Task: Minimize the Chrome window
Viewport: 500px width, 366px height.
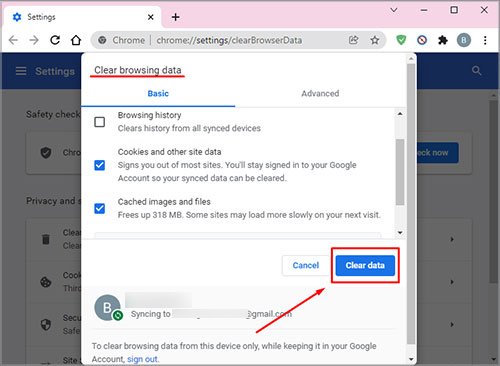Action: point(424,10)
